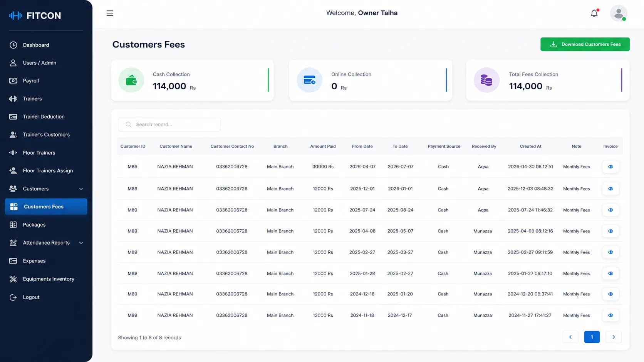Viewport: 644px width, 362px height.
Task: Click To Date 2025-01-20 cell
Action: pyautogui.click(x=400, y=294)
